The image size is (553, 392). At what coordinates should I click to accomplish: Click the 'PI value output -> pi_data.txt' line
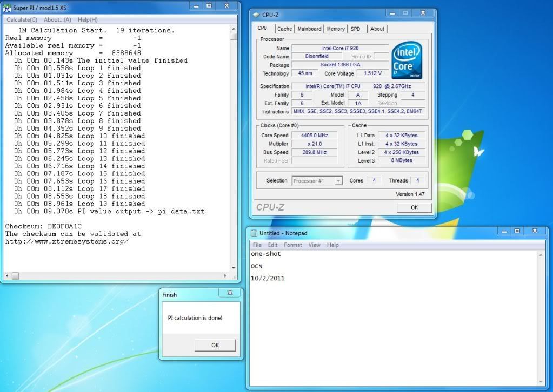click(109, 211)
